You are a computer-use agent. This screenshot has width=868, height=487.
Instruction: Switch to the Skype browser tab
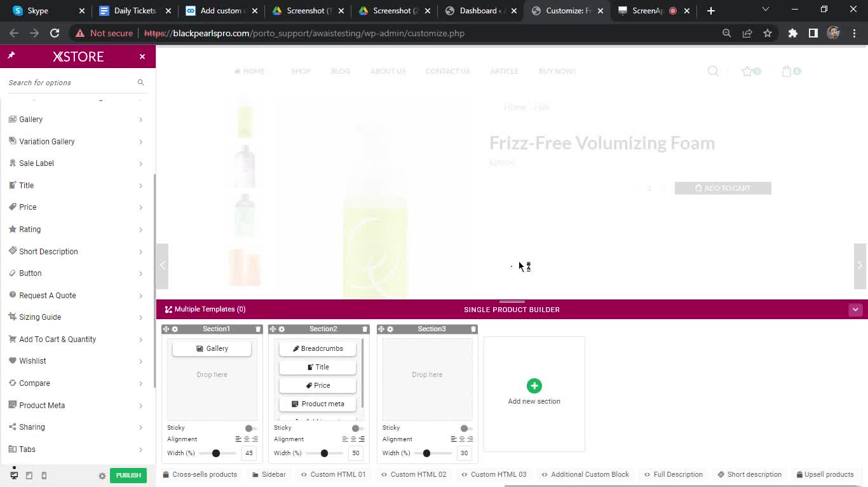(x=38, y=11)
